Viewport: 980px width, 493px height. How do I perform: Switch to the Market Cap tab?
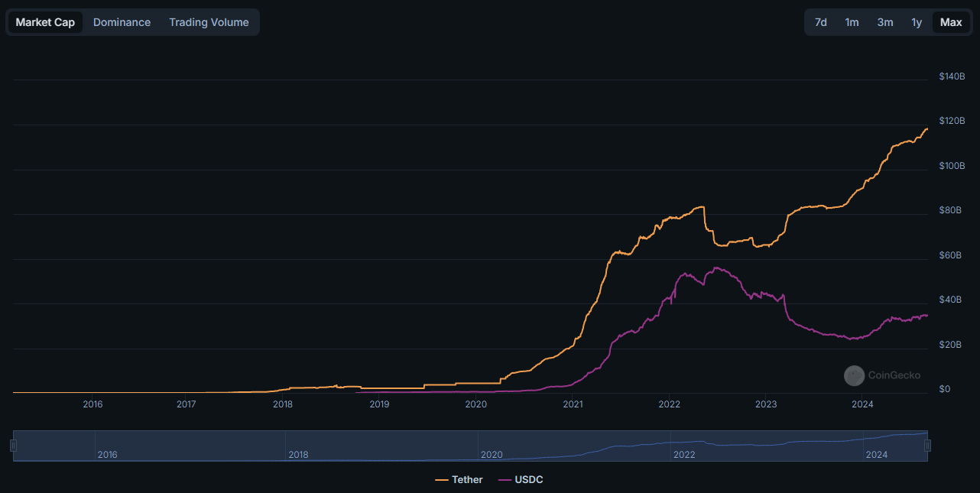coord(45,22)
